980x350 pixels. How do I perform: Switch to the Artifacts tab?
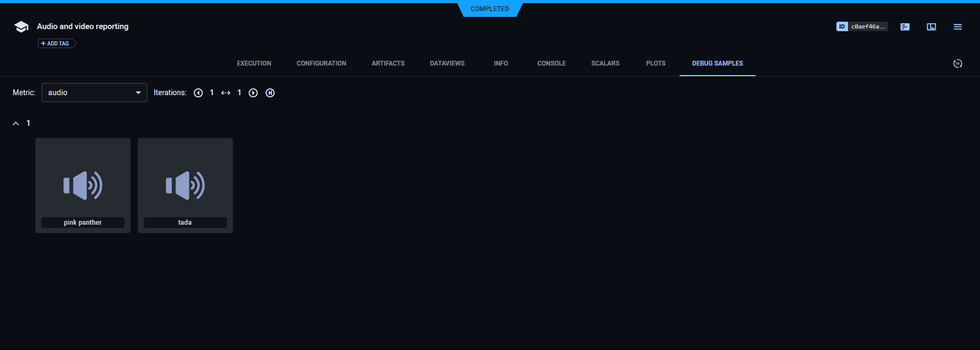click(x=388, y=63)
